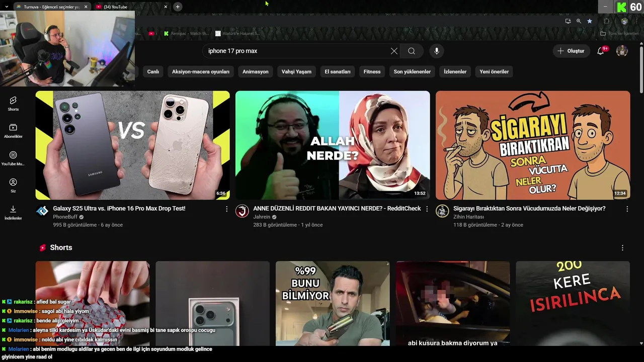644x362 pixels.
Task: Open the 200 KERE ISIRILINCA short
Action: [x=573, y=304]
